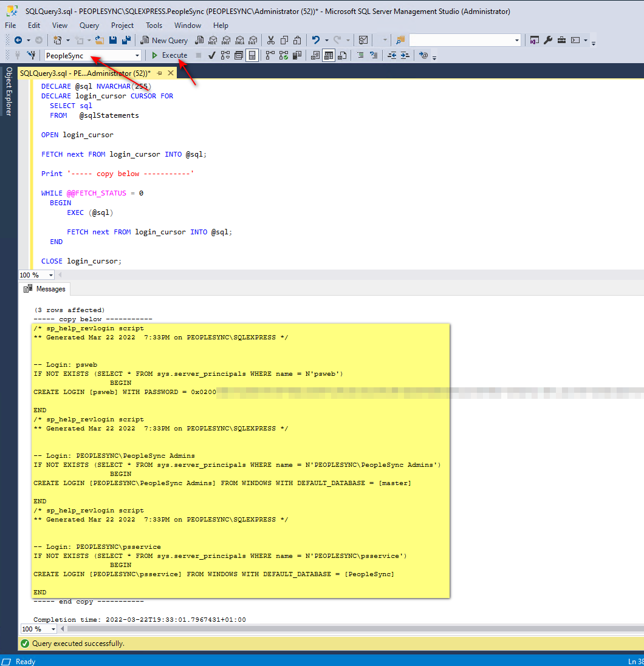This screenshot has height=666, width=644.
Task: Open the Edit menu
Action: coord(34,25)
